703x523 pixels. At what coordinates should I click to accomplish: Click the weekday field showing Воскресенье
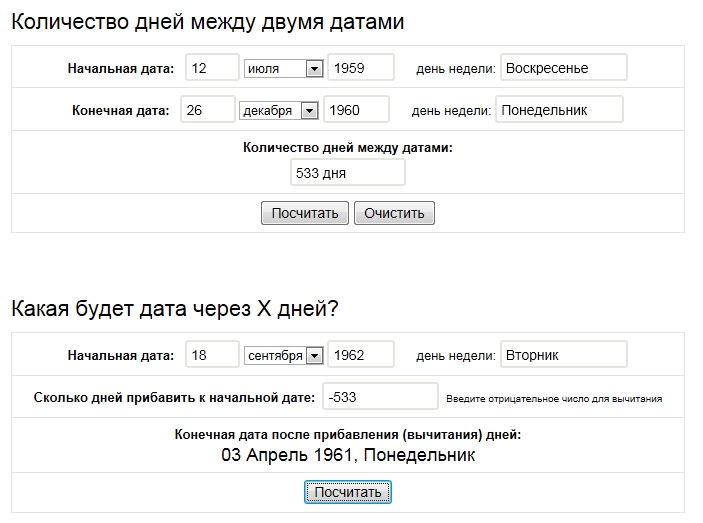click(563, 68)
